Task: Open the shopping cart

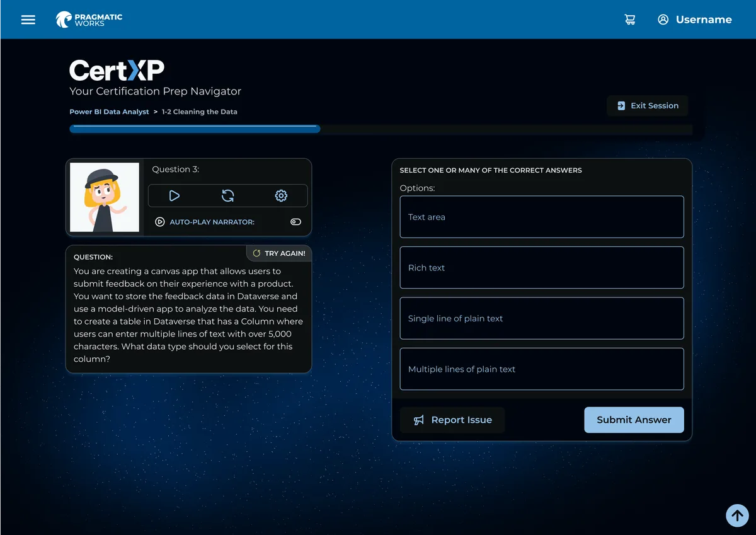Action: [630, 20]
